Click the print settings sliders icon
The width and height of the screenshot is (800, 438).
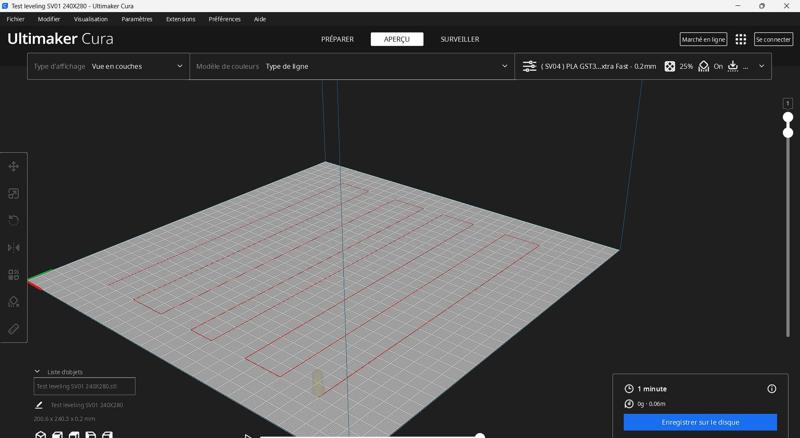point(530,66)
